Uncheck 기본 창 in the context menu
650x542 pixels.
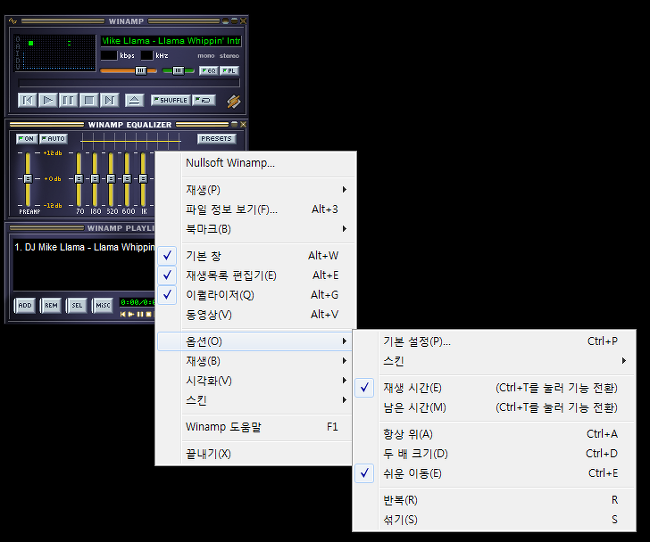pyautogui.click(x=256, y=255)
